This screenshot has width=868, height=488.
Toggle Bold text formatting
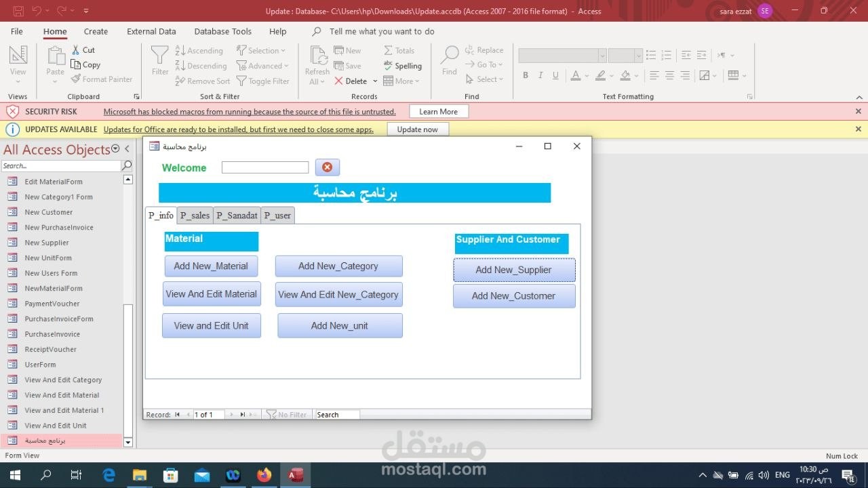tap(526, 75)
